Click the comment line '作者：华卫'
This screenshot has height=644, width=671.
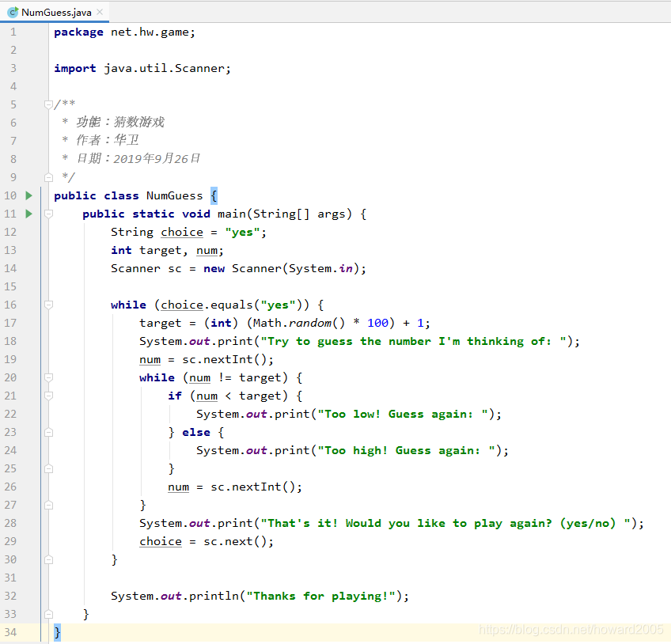click(x=107, y=140)
